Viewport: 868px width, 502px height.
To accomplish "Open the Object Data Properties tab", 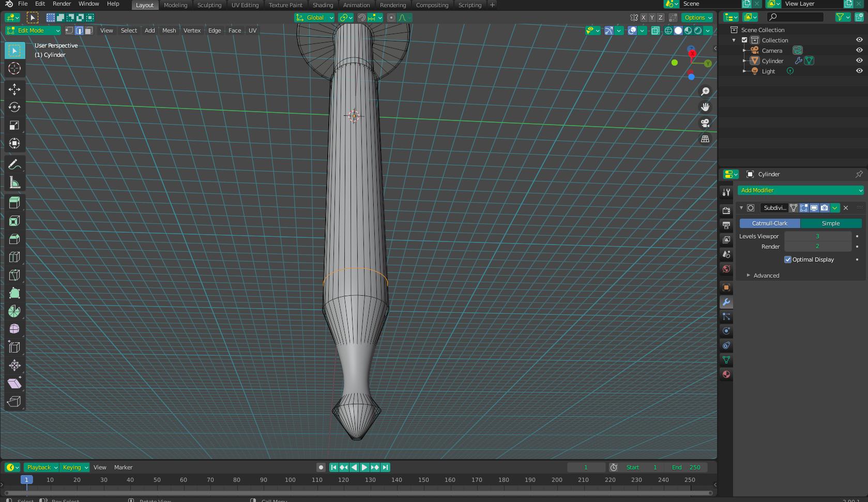I will tap(726, 360).
